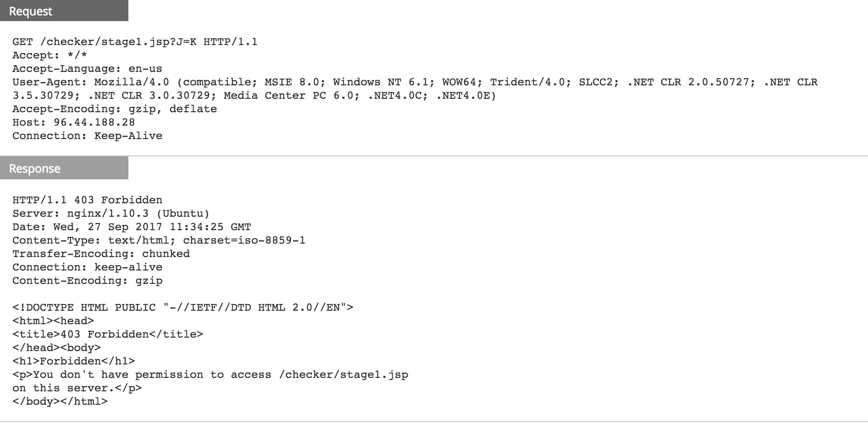Click the Accept-Language: en-us header
The image size is (868, 423).
87,69
